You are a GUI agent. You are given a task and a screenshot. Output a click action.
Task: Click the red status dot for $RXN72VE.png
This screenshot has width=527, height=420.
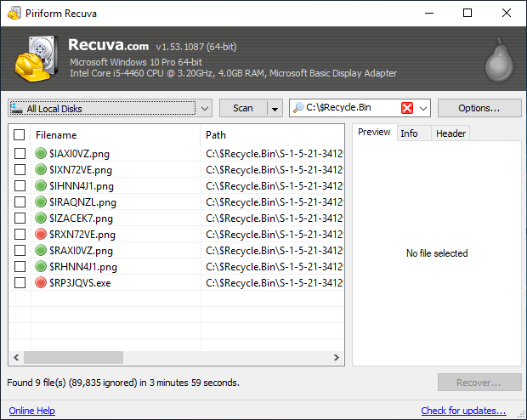(41, 234)
